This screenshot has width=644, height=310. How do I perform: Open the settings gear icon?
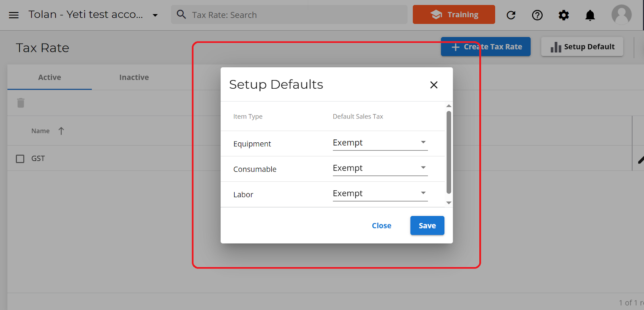(x=563, y=15)
